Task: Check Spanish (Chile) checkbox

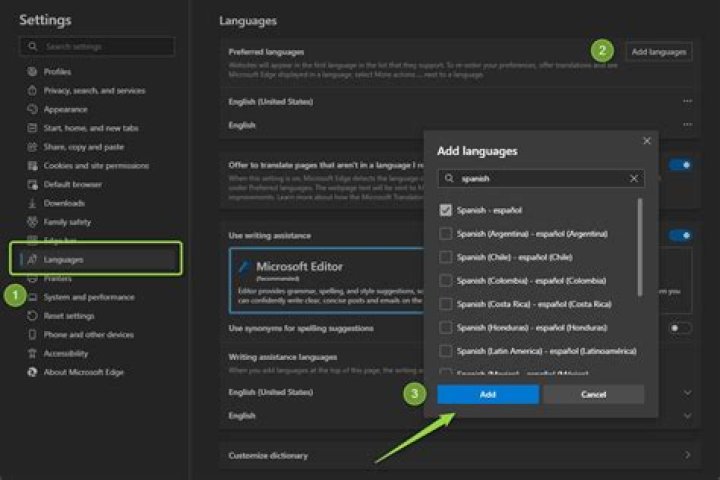Action: [445, 257]
